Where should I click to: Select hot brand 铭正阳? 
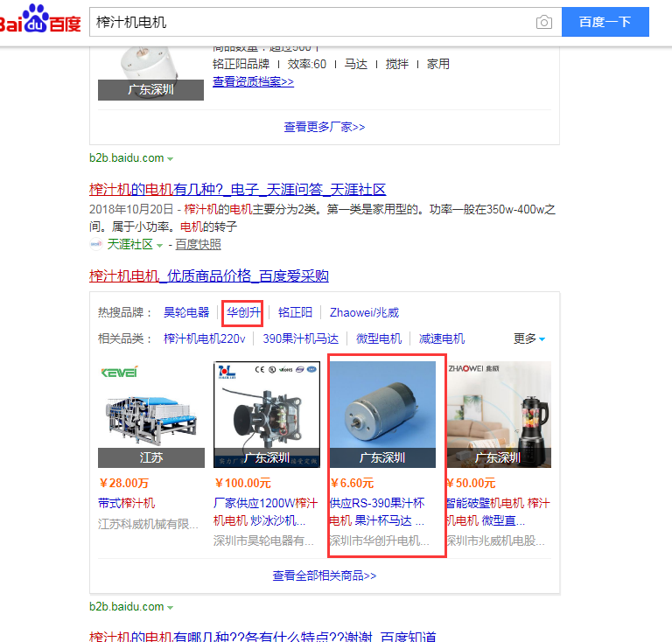point(295,312)
